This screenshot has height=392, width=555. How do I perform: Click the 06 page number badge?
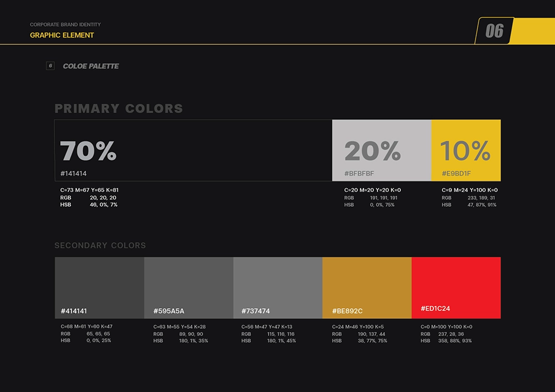(494, 31)
